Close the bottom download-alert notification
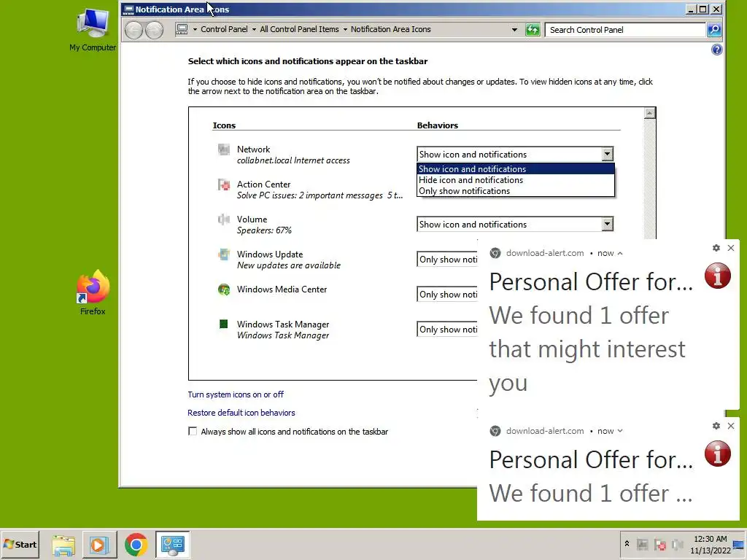The image size is (747, 560). [731, 426]
